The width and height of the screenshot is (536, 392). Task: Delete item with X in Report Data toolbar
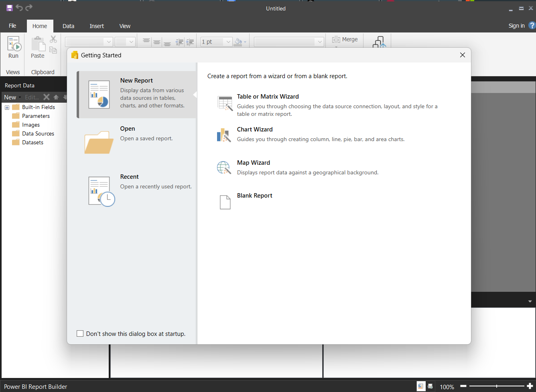(x=47, y=97)
